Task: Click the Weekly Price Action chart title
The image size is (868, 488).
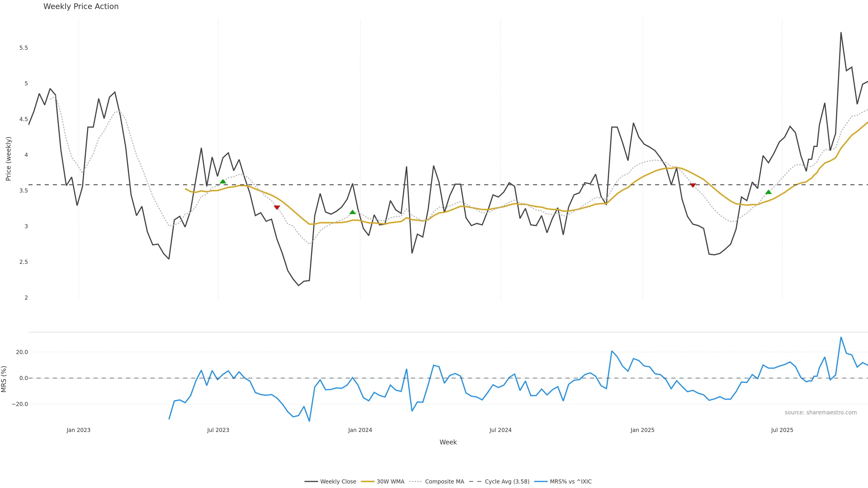Action: tap(81, 6)
